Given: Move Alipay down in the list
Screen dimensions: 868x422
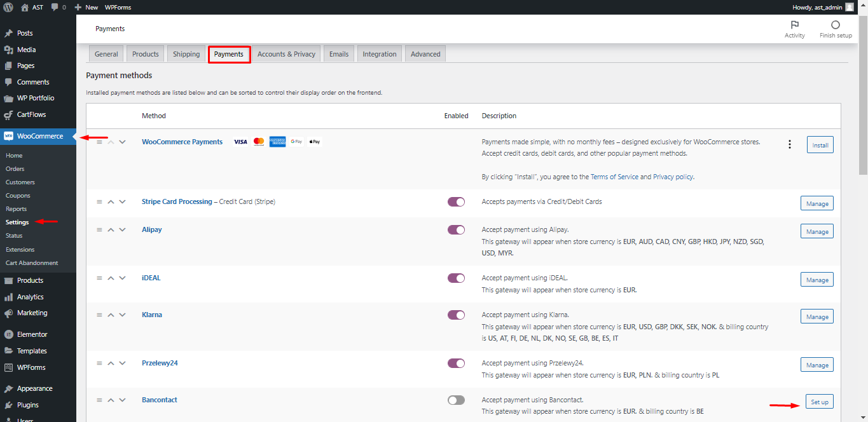Looking at the screenshot, I should pyautogui.click(x=123, y=229).
